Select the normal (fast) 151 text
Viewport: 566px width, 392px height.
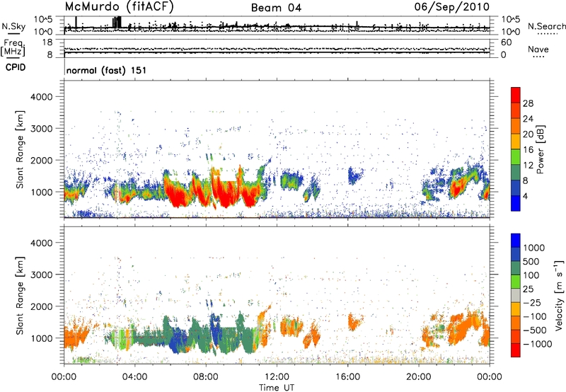107,70
